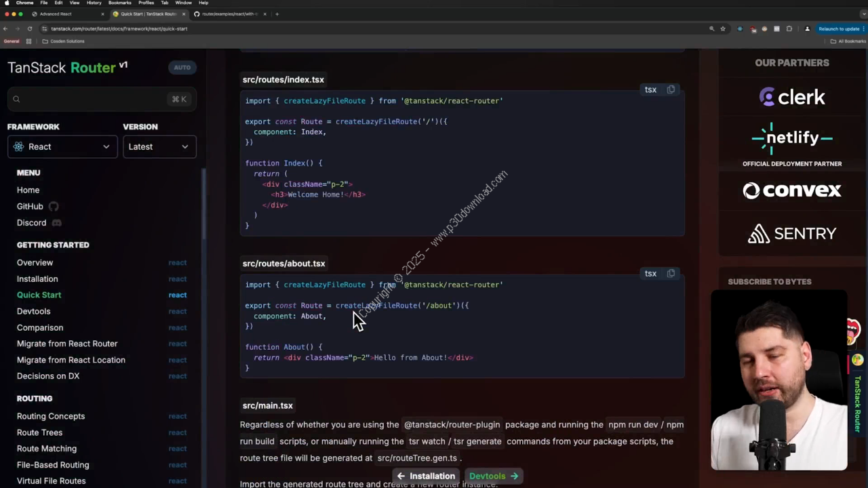Open the Sentry partner link
The width and height of the screenshot is (868, 488).
click(x=792, y=233)
